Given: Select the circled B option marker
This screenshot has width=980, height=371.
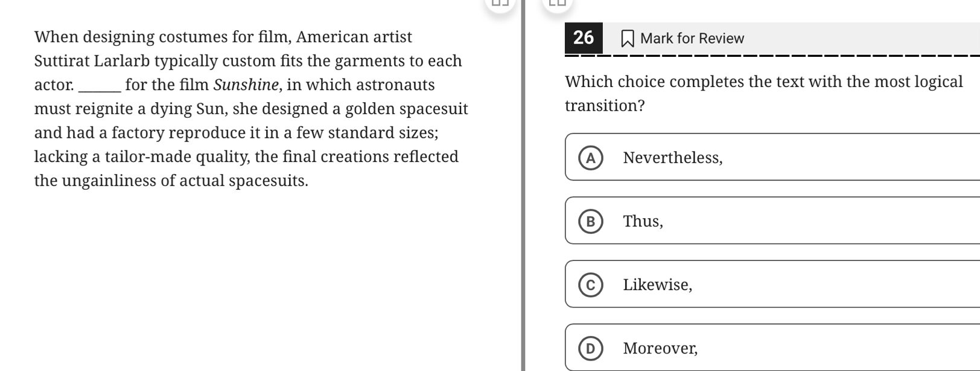Looking at the screenshot, I should coord(591,221).
